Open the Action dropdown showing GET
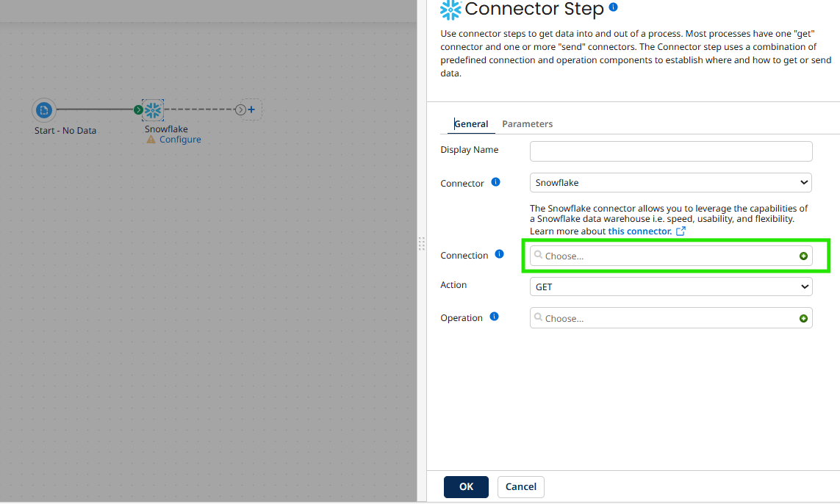This screenshot has height=504, width=840. pos(671,287)
